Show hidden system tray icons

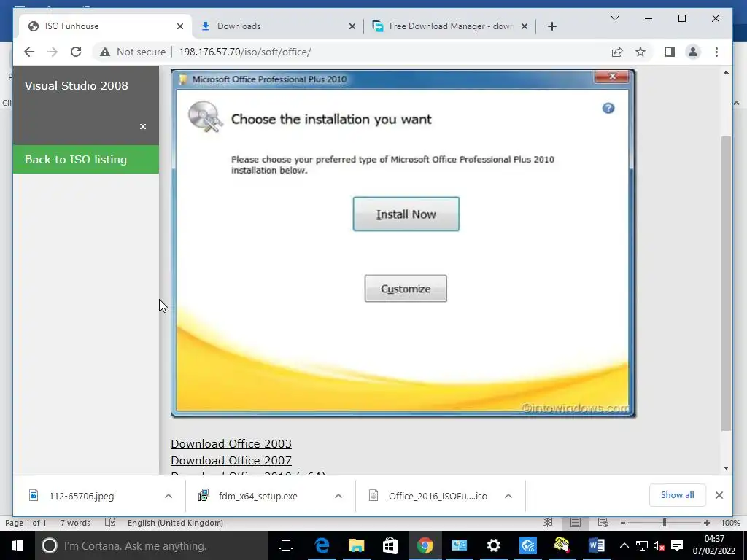coord(624,545)
